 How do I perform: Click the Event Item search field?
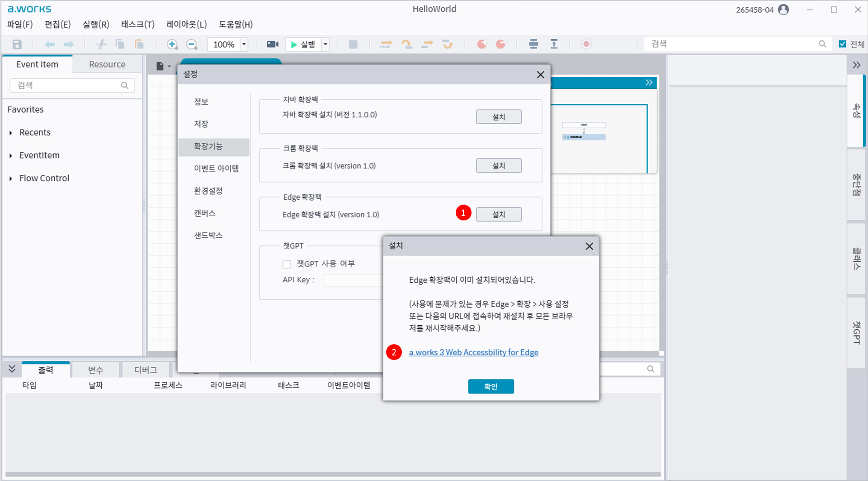pos(72,85)
